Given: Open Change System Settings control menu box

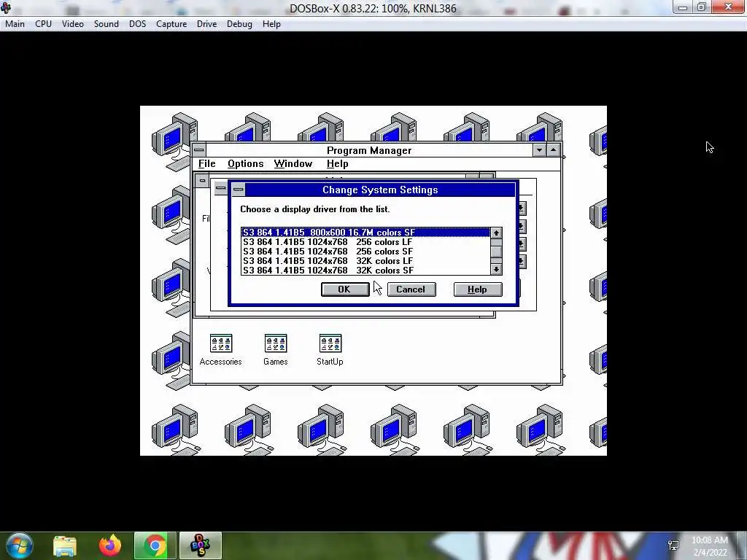Looking at the screenshot, I should (x=239, y=190).
